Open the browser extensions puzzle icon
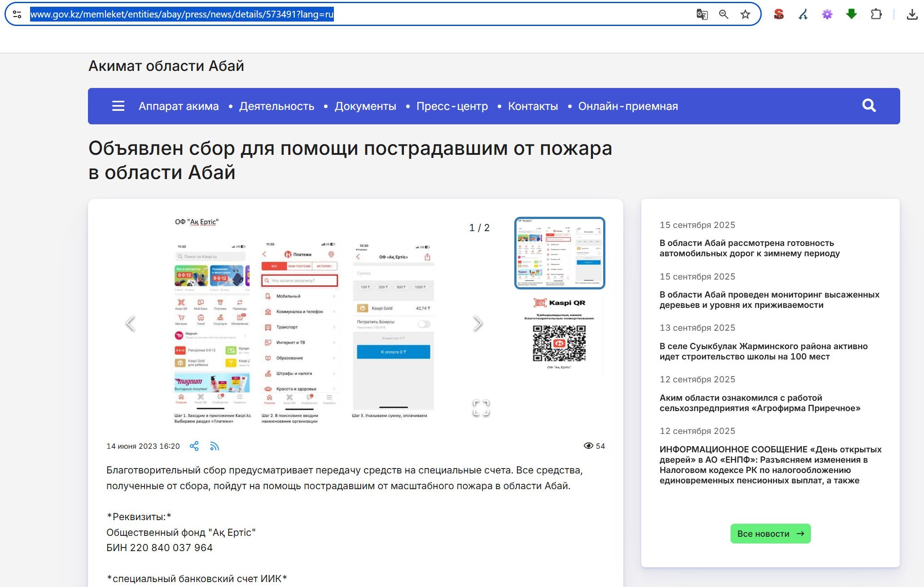The height and width of the screenshot is (587, 924). point(876,14)
